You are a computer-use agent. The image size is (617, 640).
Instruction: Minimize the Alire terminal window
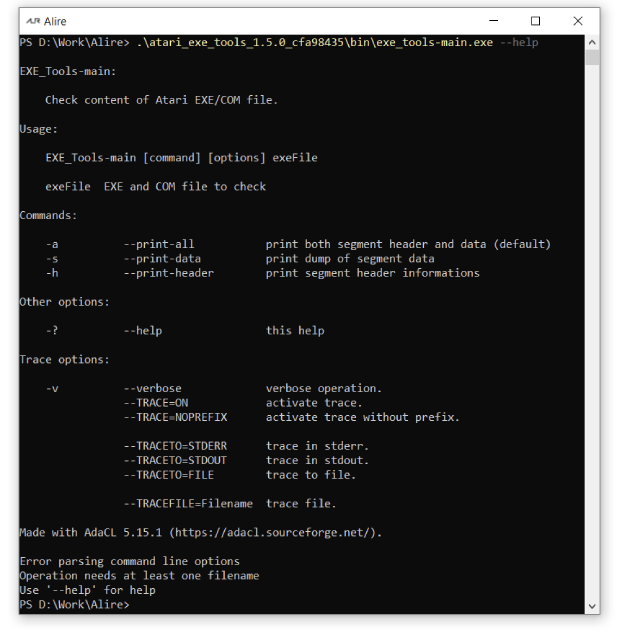pos(493,20)
